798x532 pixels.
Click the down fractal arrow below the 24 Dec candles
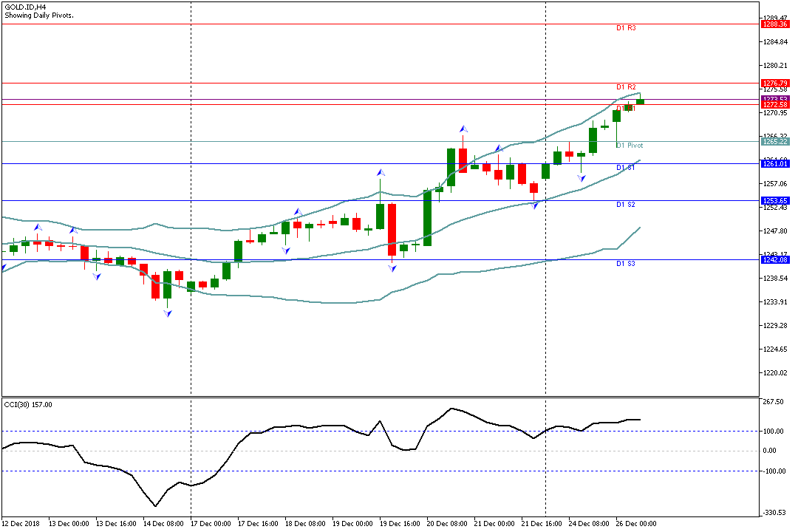point(582,178)
